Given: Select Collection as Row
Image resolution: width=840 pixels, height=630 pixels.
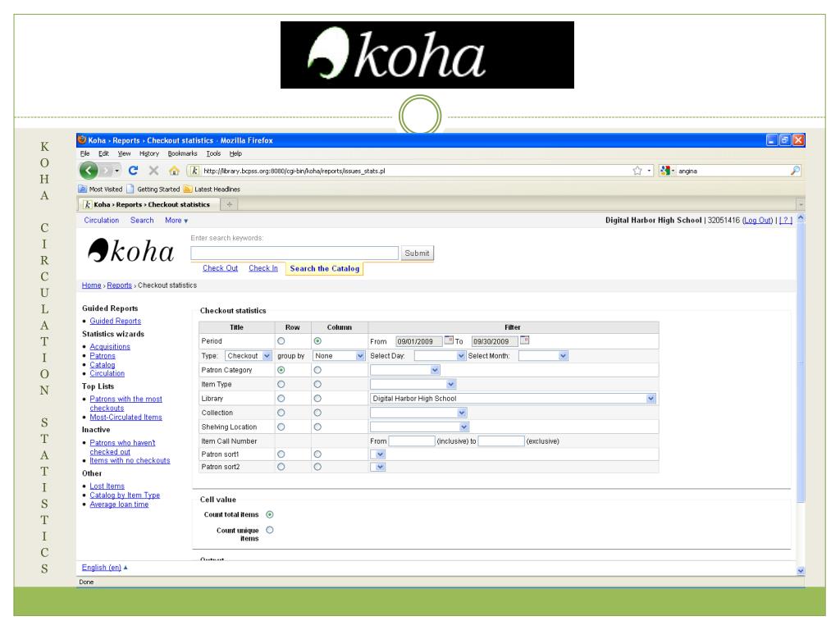Looking at the screenshot, I should pos(281,413).
